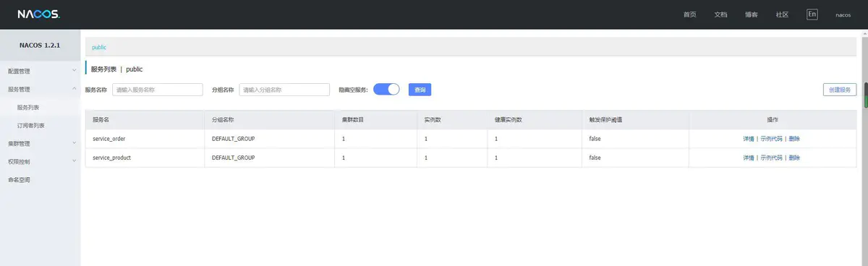Click 删除 for service_product
This screenshot has height=266, width=868.
coord(794,157)
